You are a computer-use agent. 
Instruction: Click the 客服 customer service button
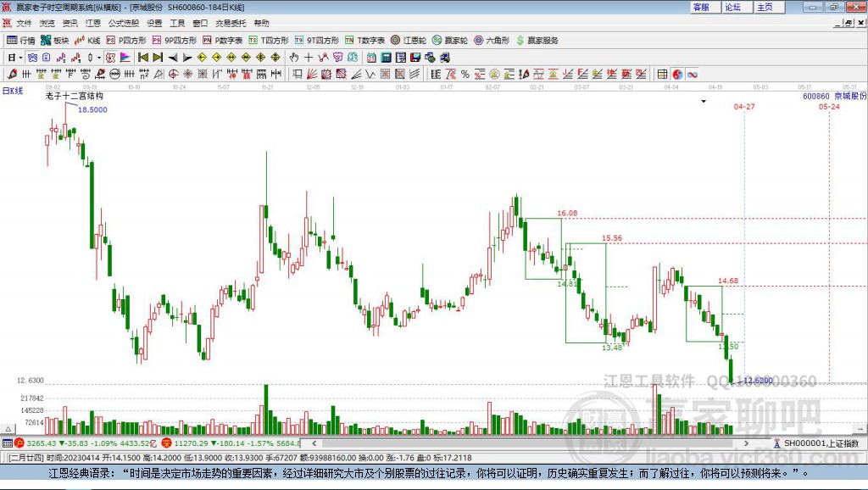701,7
